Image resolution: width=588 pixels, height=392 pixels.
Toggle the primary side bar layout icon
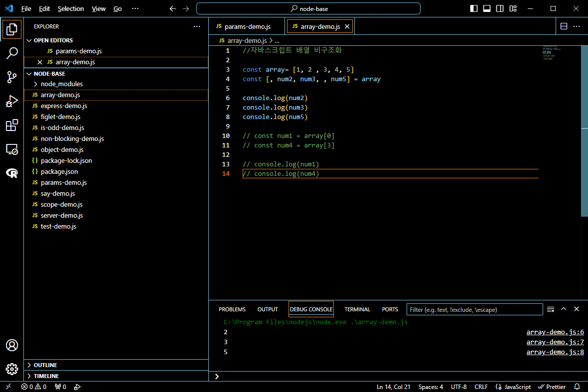click(x=474, y=8)
